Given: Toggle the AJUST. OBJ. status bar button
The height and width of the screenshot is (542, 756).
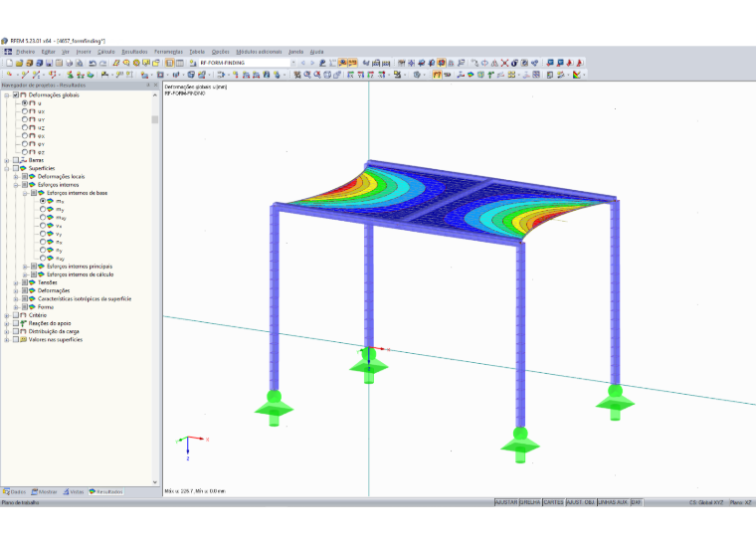Looking at the screenshot, I should pyautogui.click(x=581, y=502).
